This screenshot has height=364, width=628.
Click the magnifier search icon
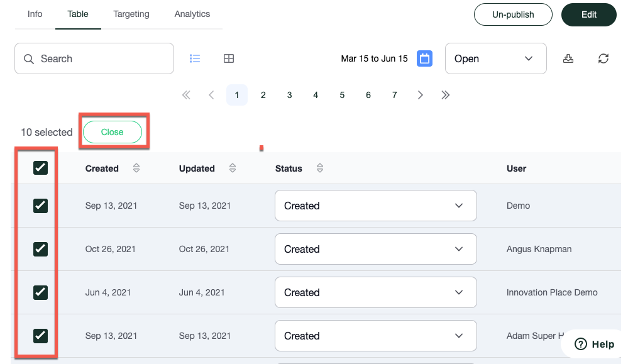(29, 59)
